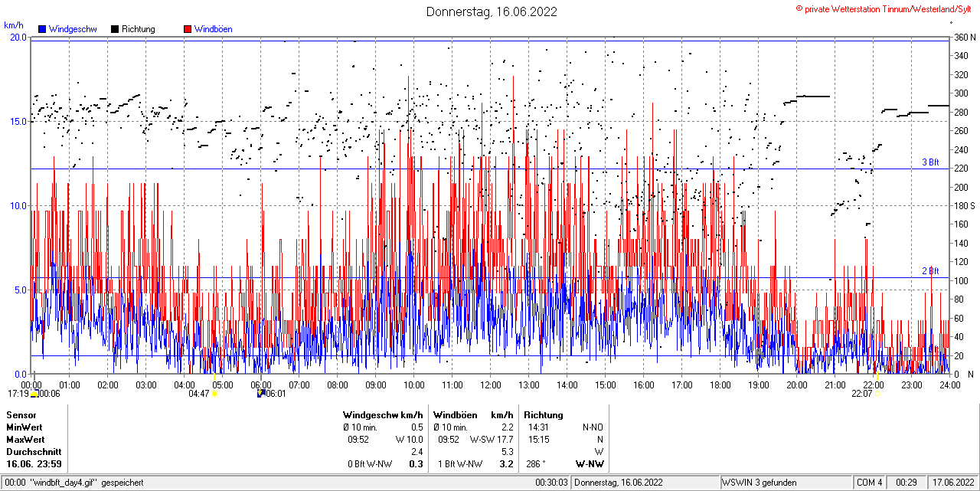Click the 3 Bft line label
The height and width of the screenshot is (491, 980).
pos(929,162)
